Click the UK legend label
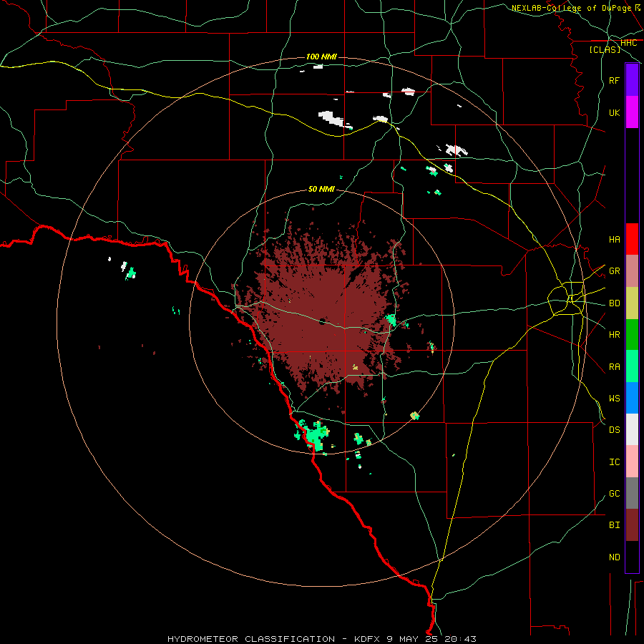This screenshot has width=644, height=644. click(x=615, y=112)
